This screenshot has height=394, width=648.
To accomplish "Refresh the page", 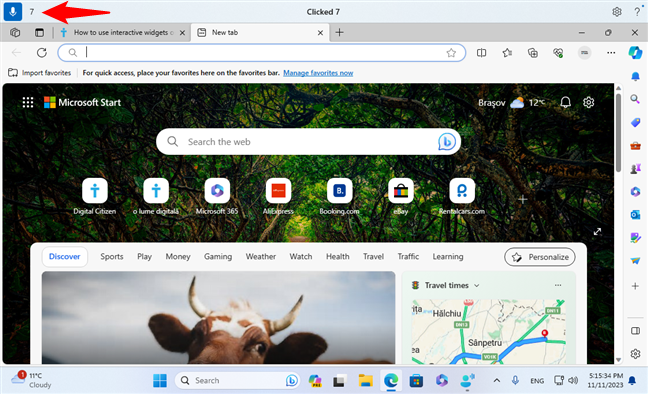I will [42, 53].
